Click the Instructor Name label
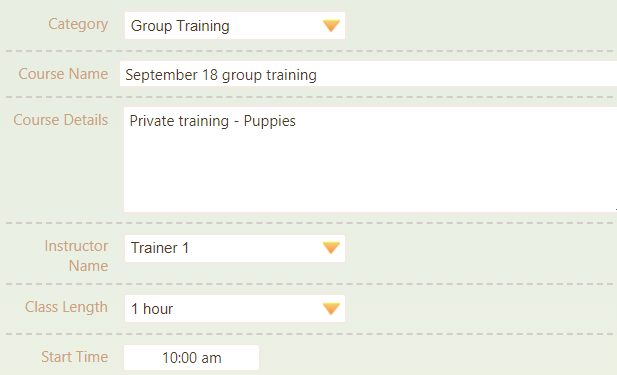This screenshot has height=375, width=617. pyautogui.click(x=76, y=256)
